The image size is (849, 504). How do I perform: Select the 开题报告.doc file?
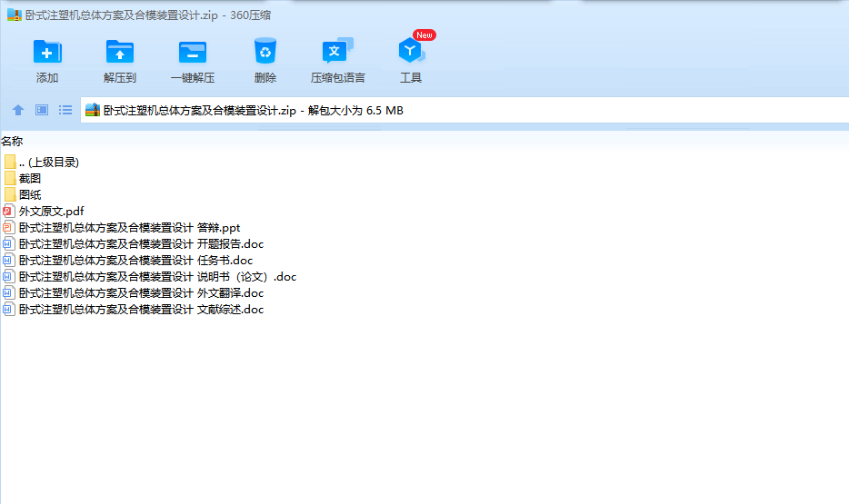(x=134, y=244)
